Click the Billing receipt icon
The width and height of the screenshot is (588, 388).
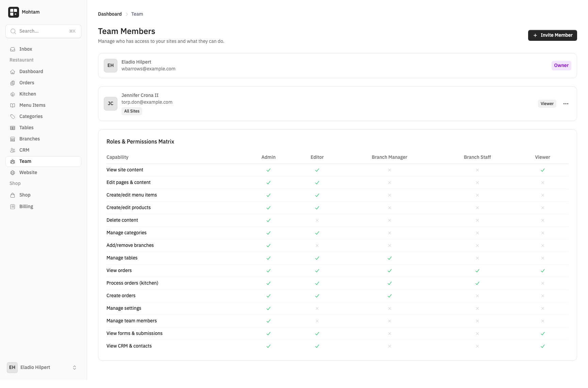click(x=13, y=207)
